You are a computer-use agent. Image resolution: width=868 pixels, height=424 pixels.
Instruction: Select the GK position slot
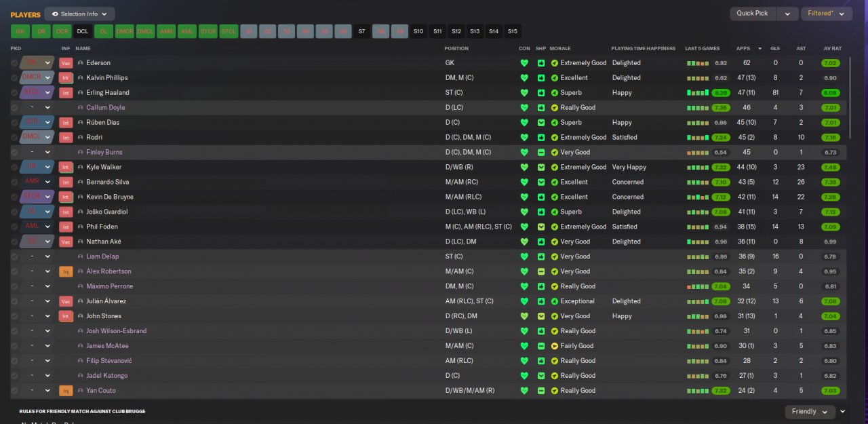coord(20,31)
